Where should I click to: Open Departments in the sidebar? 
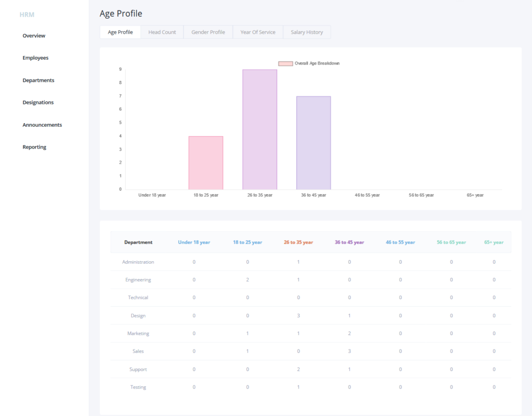point(38,80)
